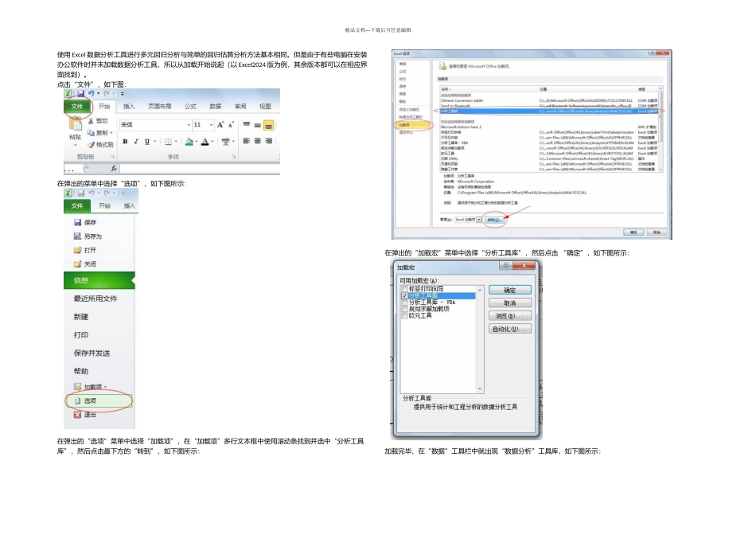Click the phonetic guide 文 icon
This screenshot has width=756, height=535.
click(226, 142)
